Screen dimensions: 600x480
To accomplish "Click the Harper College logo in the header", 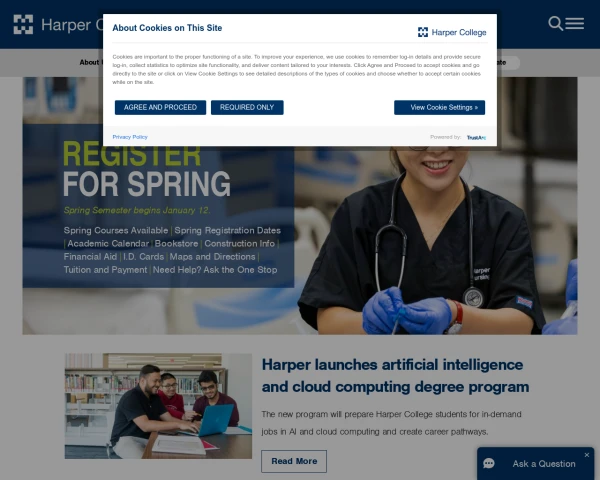I will tap(57, 24).
